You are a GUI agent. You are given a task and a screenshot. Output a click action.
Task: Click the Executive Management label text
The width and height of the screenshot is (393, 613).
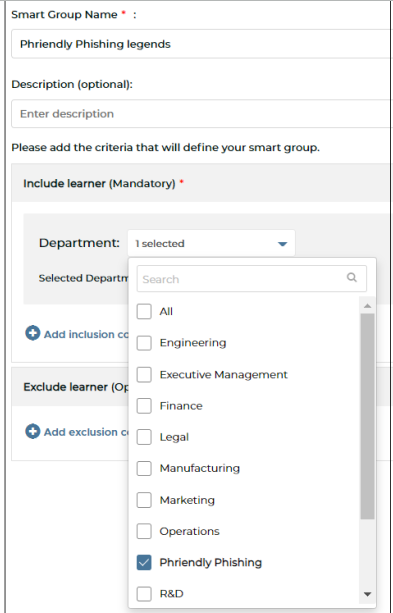[224, 375]
